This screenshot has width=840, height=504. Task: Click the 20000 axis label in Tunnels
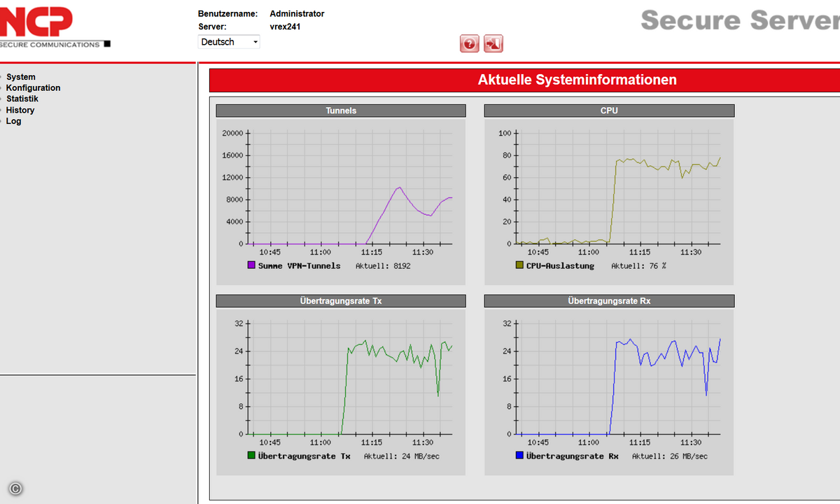point(232,133)
